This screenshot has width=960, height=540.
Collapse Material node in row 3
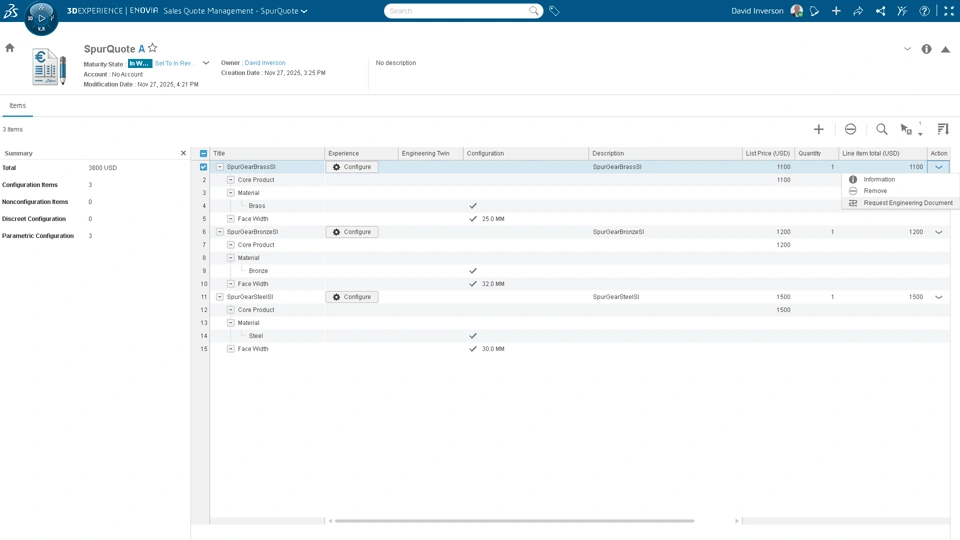231,193
